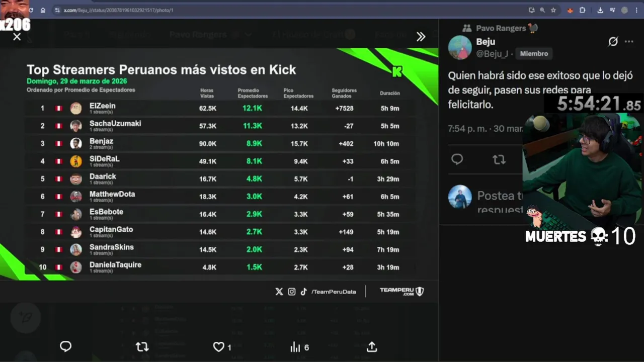Screen dimensions: 644x362
Task: Reload the page in the browser
Action: [x=31, y=10]
